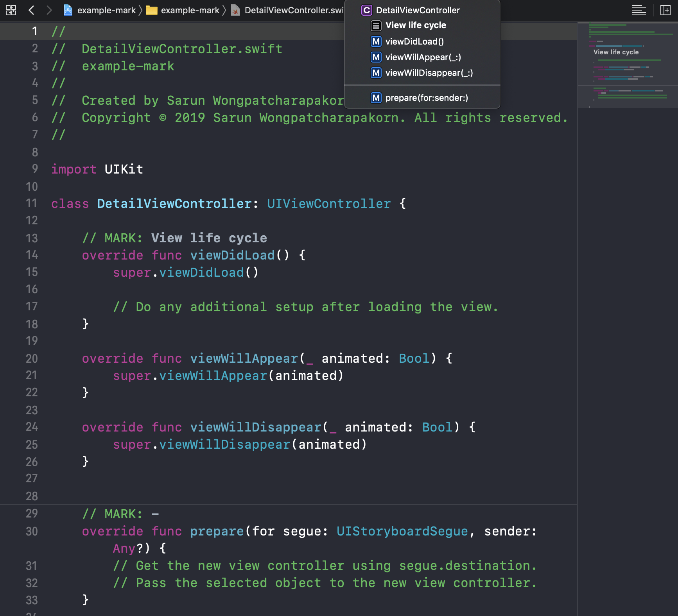Click DetailViewController class name on line 11

[x=174, y=204]
